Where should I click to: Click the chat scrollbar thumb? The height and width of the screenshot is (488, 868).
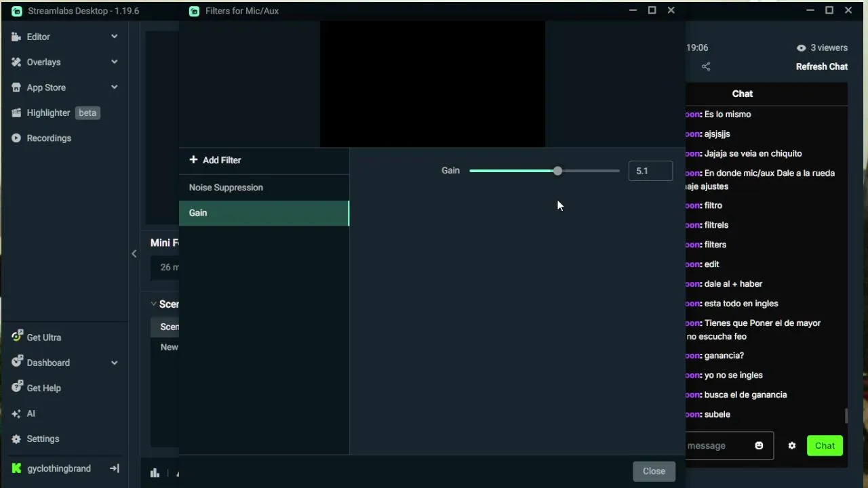pos(846,415)
